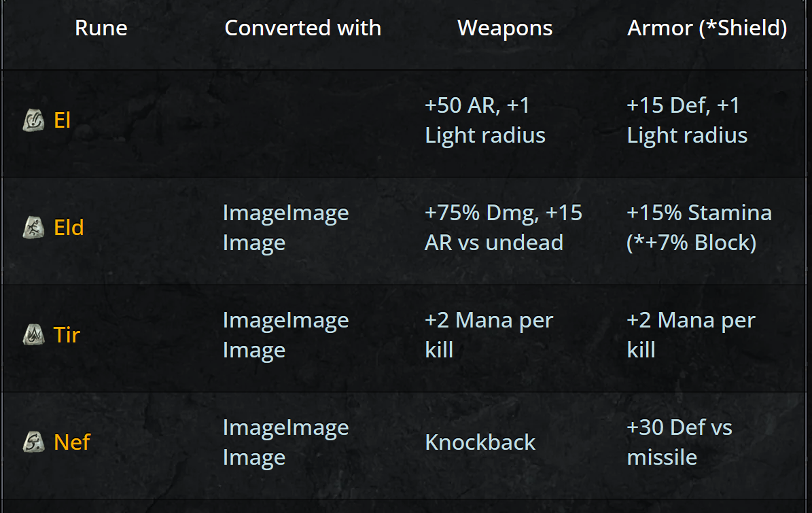Select the +30 Def vs missile cell
Viewport: 812px width, 513px height.
point(679,442)
